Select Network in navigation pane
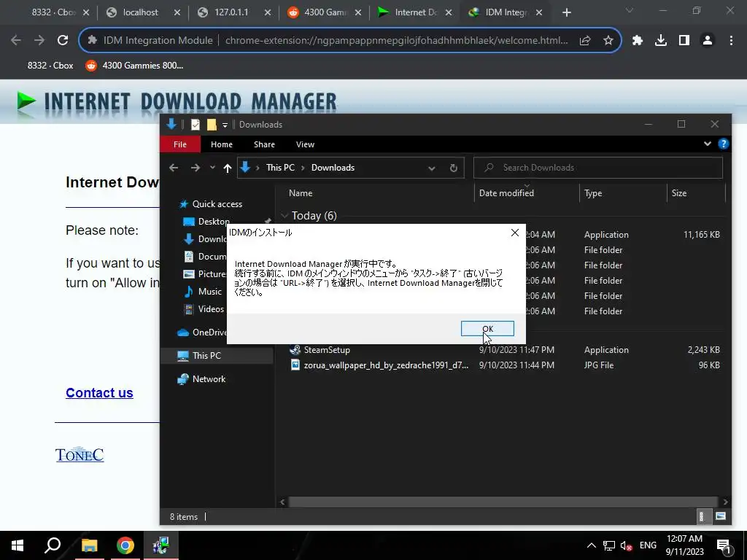 click(209, 379)
